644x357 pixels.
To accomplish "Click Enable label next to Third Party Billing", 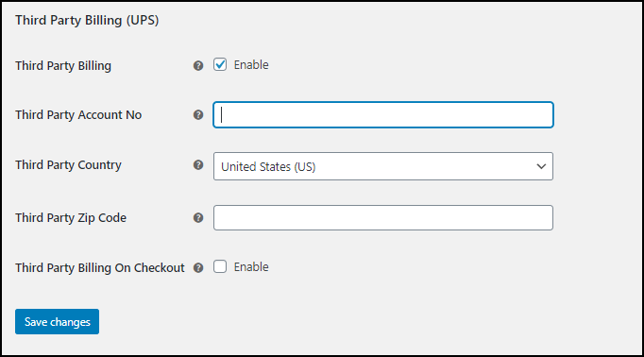I will (x=251, y=65).
